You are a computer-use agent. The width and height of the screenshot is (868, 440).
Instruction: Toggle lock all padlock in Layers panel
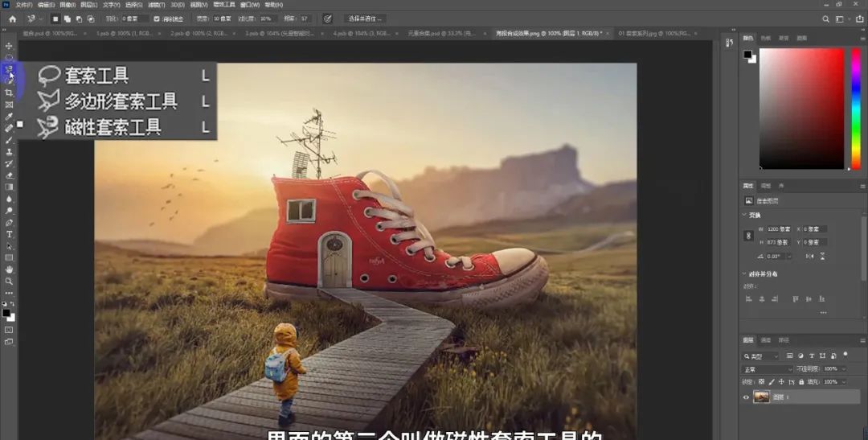[801, 382]
